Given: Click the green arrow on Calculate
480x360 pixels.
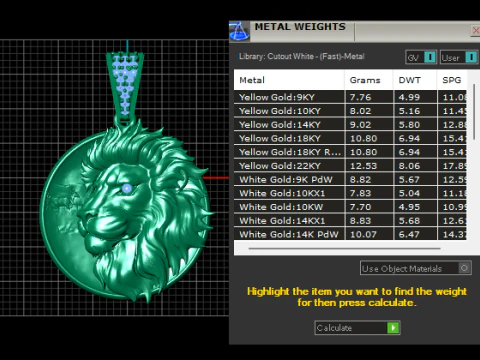Looking at the screenshot, I should [x=393, y=328].
